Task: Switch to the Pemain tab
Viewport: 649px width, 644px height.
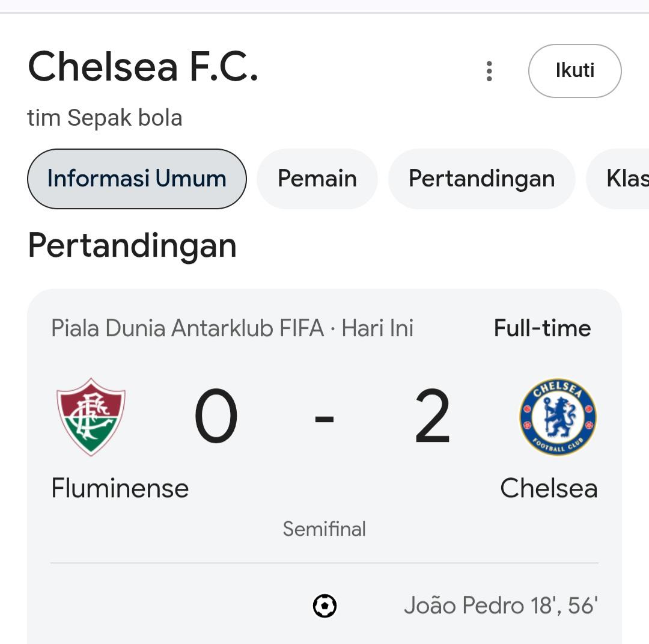Action: (x=317, y=179)
